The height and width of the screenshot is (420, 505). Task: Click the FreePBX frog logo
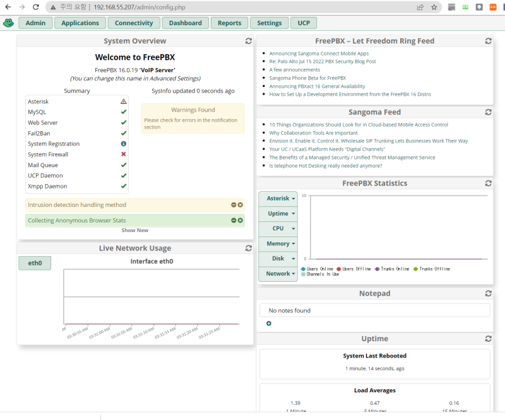click(8, 23)
